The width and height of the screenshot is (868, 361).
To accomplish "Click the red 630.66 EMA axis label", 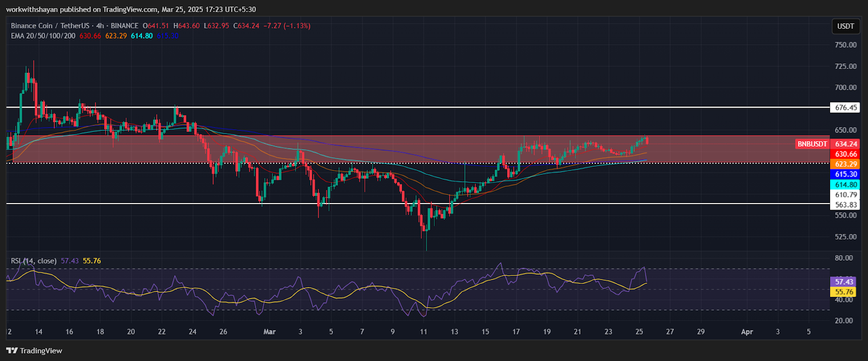I will click(845, 154).
